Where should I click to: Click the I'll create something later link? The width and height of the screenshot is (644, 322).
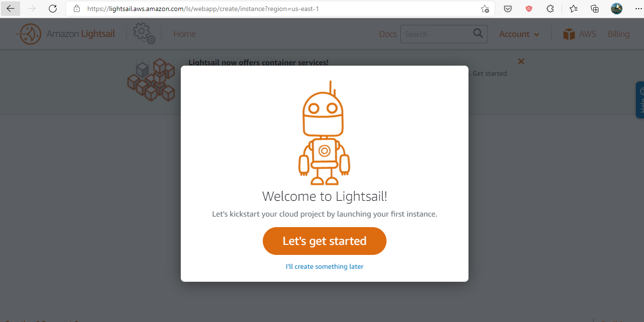(325, 266)
